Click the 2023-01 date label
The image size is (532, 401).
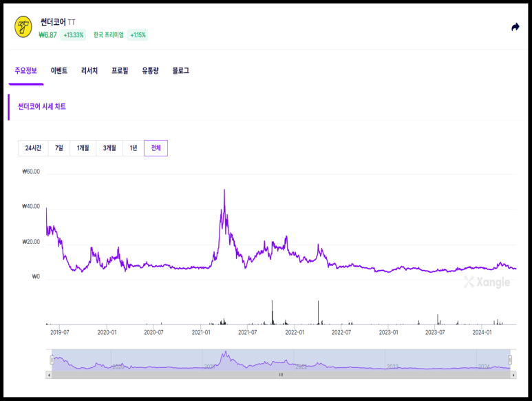[388, 332]
